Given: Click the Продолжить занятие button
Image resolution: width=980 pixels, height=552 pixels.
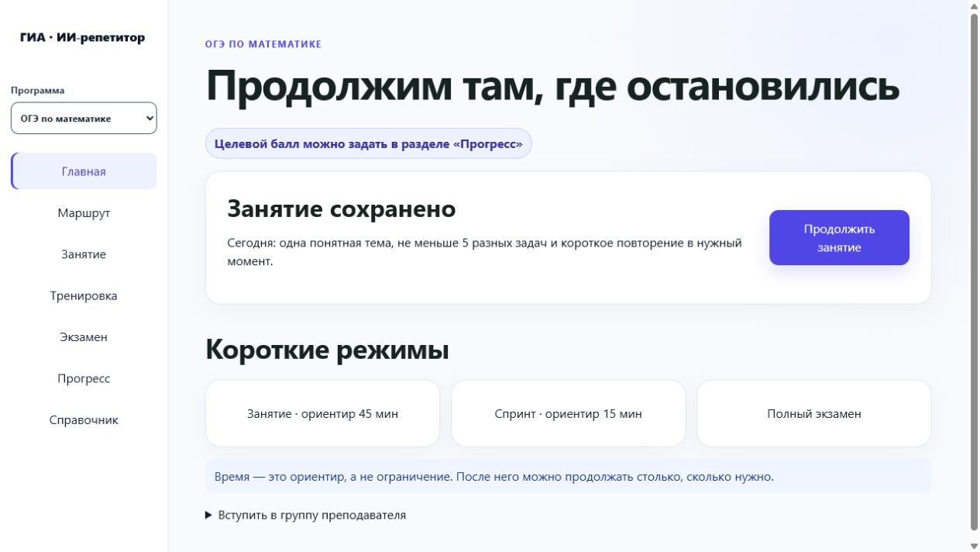Looking at the screenshot, I should pyautogui.click(x=839, y=238).
